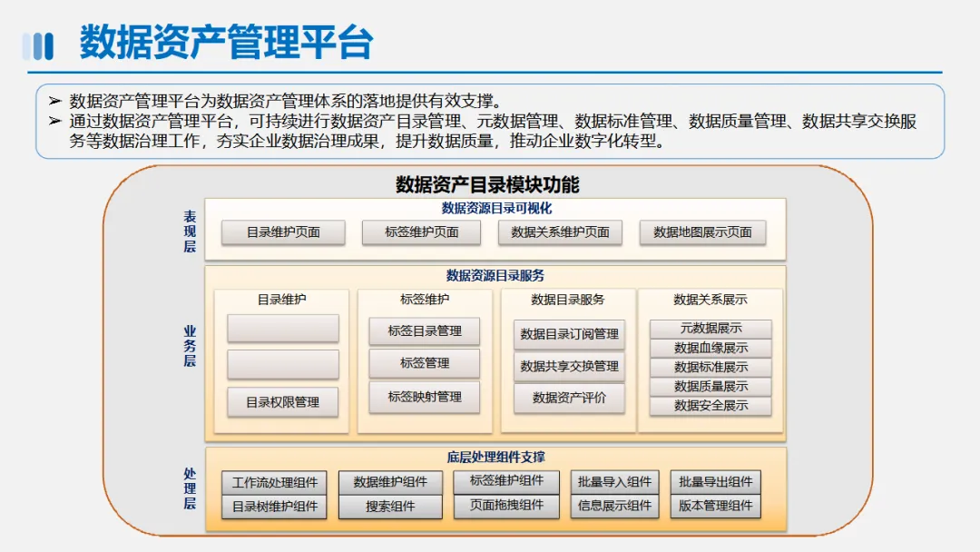980x552 pixels.
Task: Select the 搜索组件 box
Action: [390, 507]
